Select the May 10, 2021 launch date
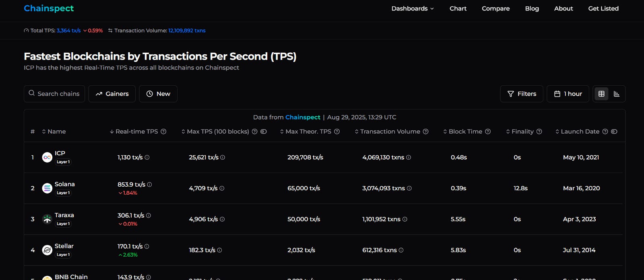Screen dimensions: 644x280 click(581, 157)
